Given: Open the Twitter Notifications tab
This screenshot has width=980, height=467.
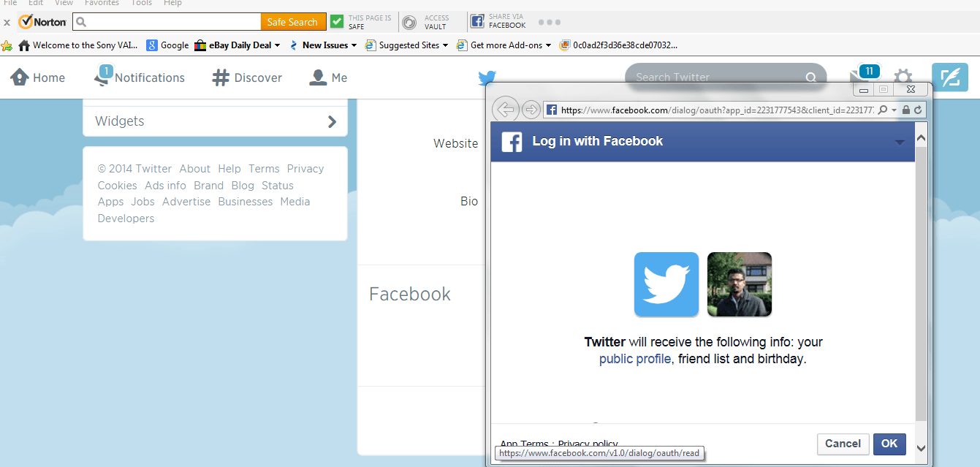Looking at the screenshot, I should (140, 77).
